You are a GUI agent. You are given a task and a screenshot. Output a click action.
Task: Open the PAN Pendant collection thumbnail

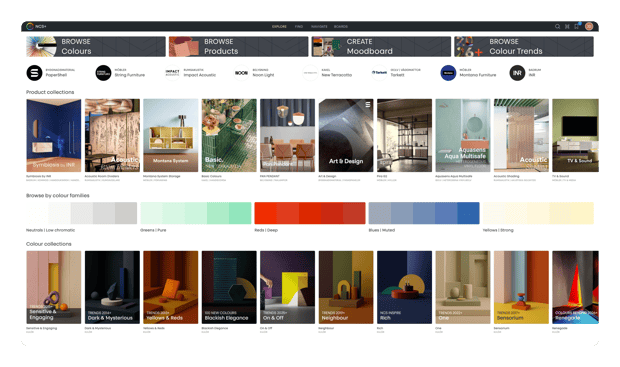(x=287, y=135)
